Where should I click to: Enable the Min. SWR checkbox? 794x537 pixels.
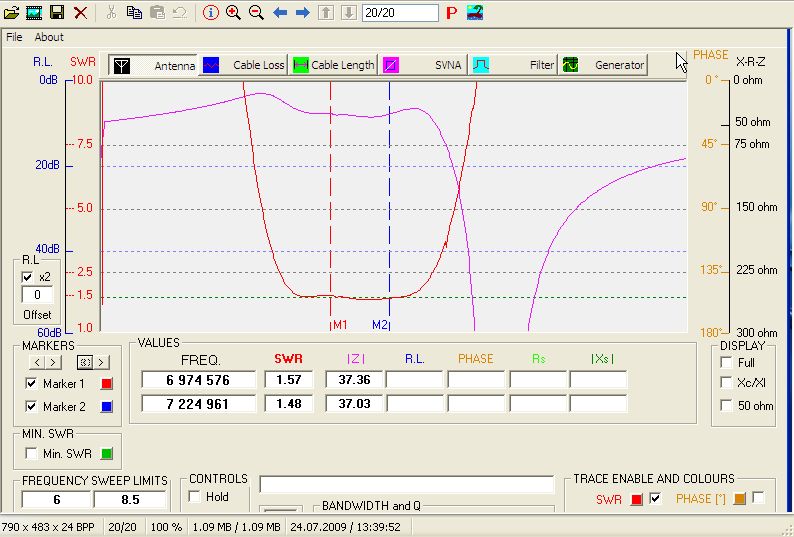click(31, 455)
